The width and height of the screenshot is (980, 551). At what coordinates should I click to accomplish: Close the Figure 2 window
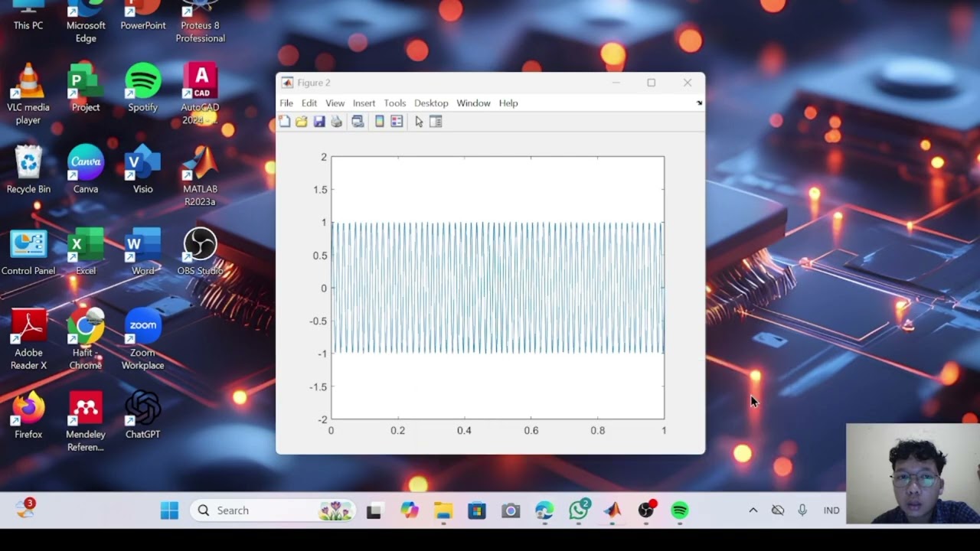click(688, 83)
